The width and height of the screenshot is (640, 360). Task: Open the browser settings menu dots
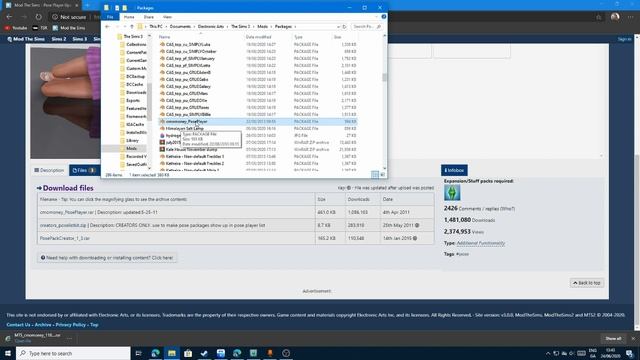(x=631, y=17)
